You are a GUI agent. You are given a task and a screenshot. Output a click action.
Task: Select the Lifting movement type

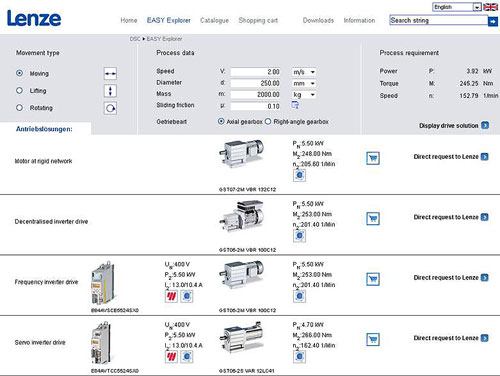(x=20, y=90)
